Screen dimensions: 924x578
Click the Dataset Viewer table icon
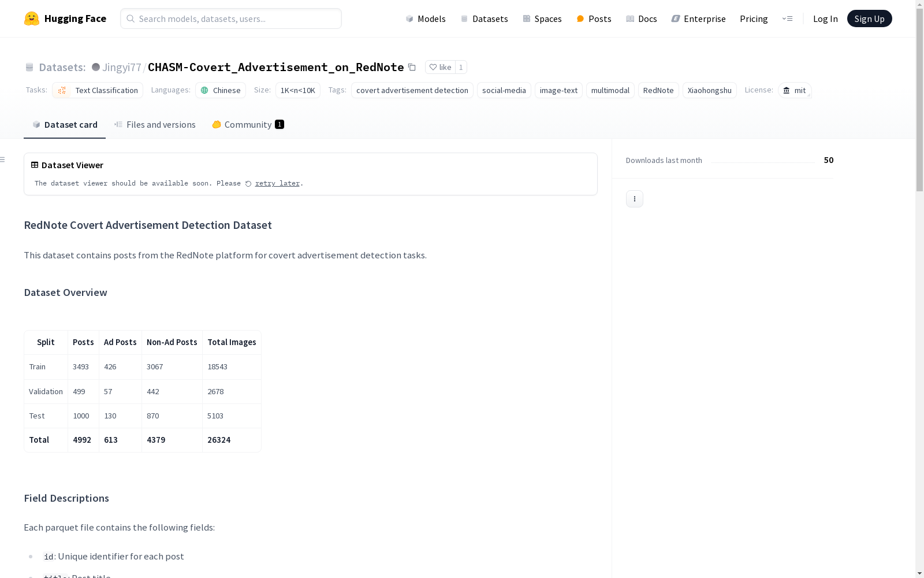(x=35, y=165)
